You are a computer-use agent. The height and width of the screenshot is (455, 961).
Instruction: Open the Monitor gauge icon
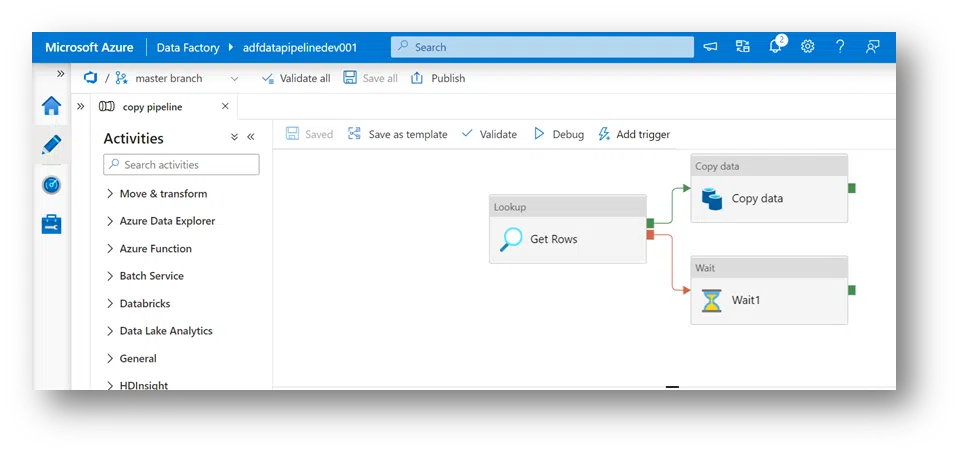pyautogui.click(x=51, y=185)
